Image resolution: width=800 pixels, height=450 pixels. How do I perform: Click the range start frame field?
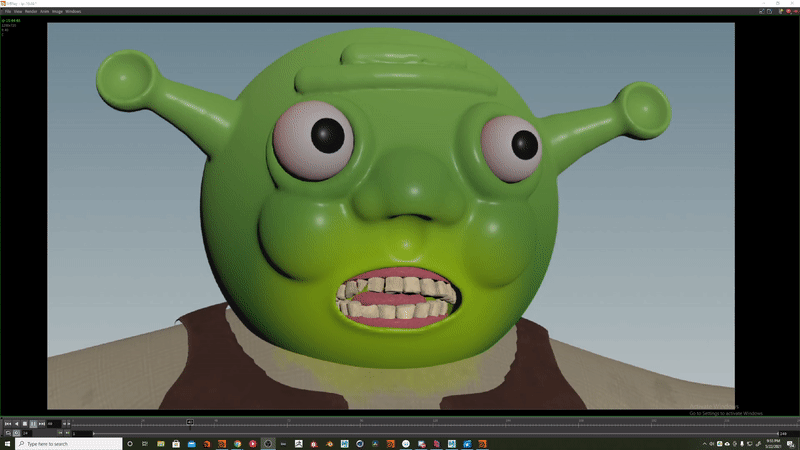[x=82, y=433]
